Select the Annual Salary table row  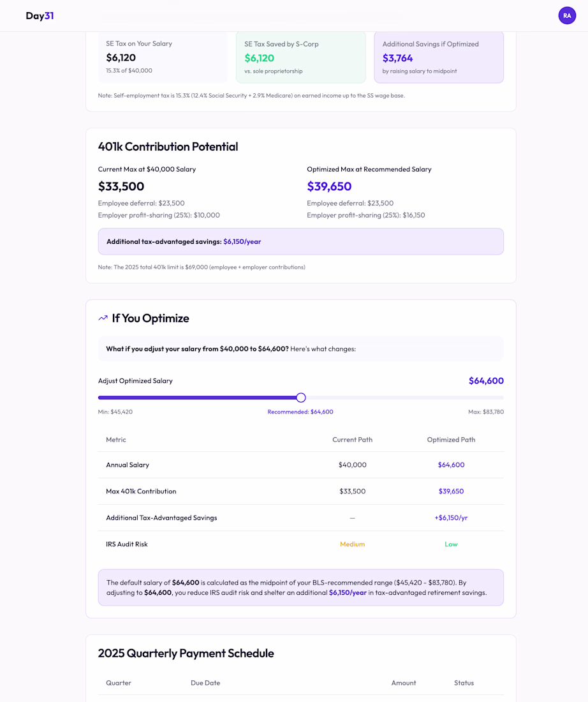click(300, 465)
